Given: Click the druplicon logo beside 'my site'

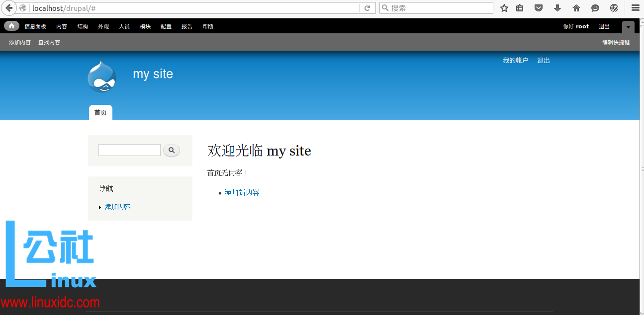Looking at the screenshot, I should click(102, 76).
